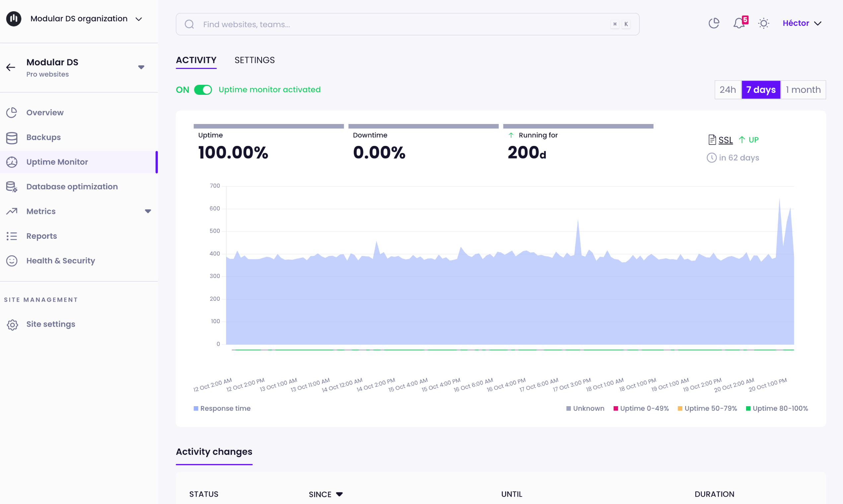
Task: Select the Activity changes tab
Action: tap(214, 452)
